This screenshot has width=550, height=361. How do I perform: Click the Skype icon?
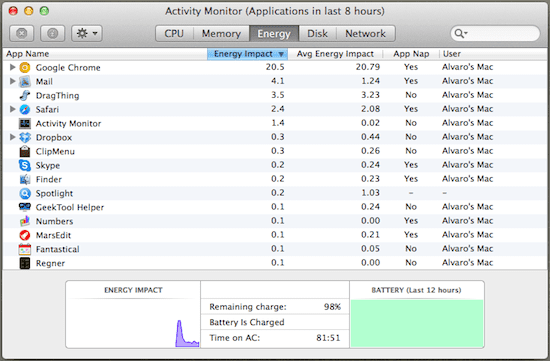click(25, 165)
